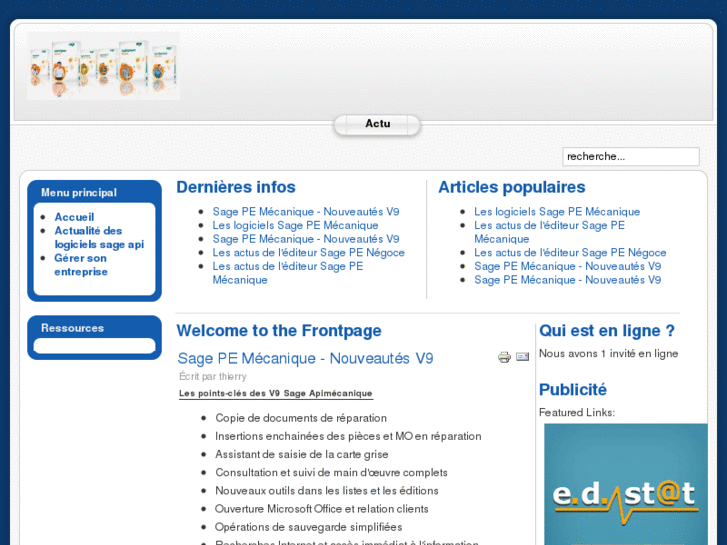Open Les actus de l'éditeur Sage PE Mécanique under Dernières infos
This screenshot has width=727, height=545.
[287, 273]
